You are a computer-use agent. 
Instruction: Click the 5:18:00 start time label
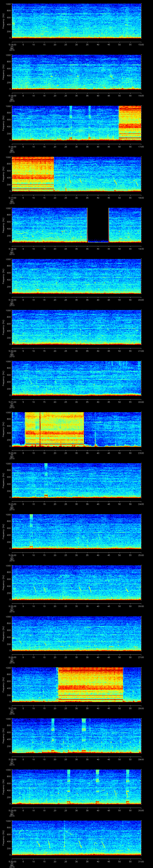(12, 249)
